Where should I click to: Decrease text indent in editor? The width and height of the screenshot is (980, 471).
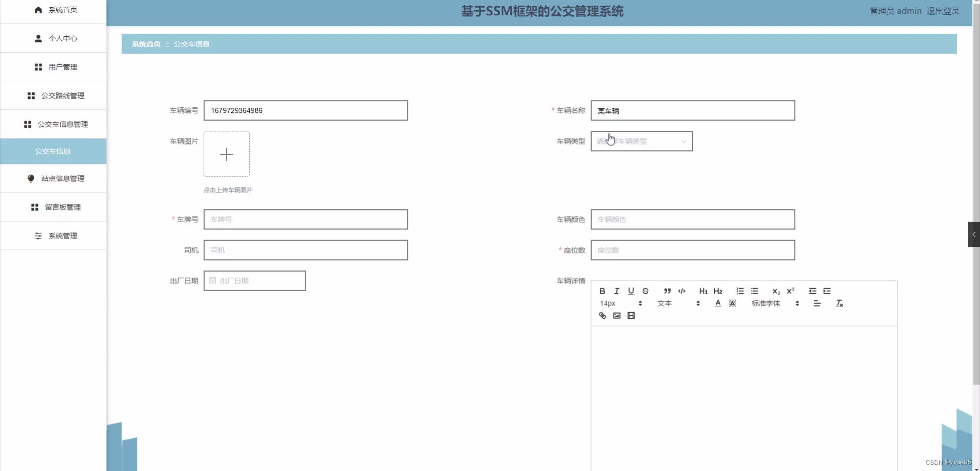pos(813,291)
